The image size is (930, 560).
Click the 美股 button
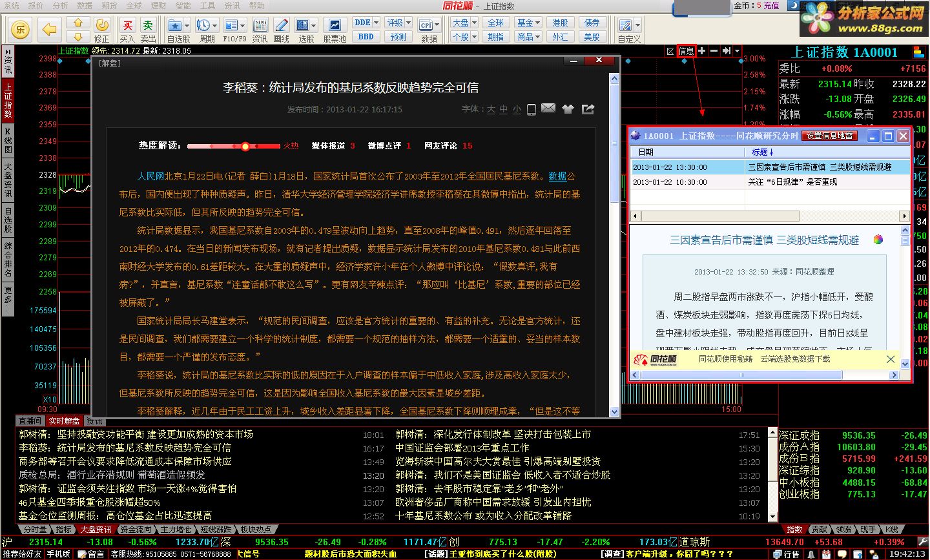[592, 37]
